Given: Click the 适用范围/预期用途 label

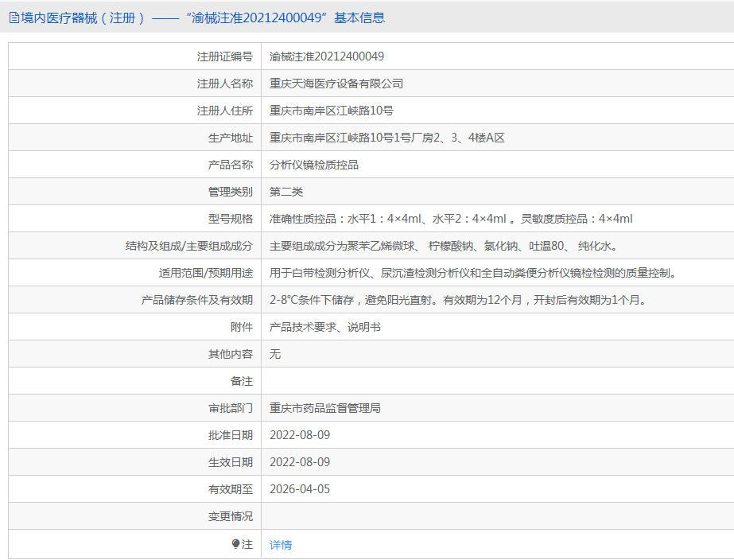Looking at the screenshot, I should pos(205,273).
